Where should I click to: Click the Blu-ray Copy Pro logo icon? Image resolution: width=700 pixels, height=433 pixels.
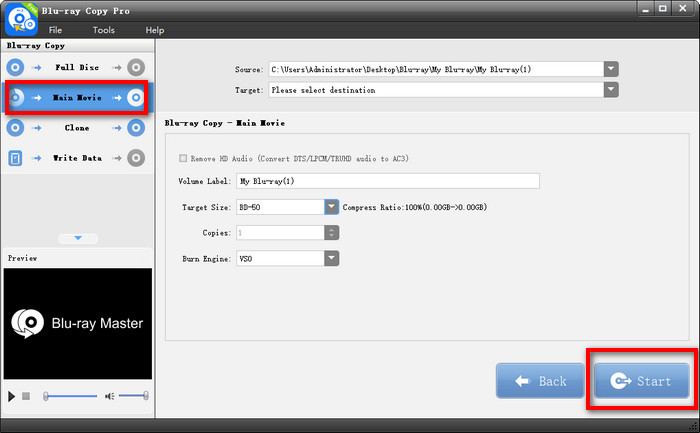point(22,19)
